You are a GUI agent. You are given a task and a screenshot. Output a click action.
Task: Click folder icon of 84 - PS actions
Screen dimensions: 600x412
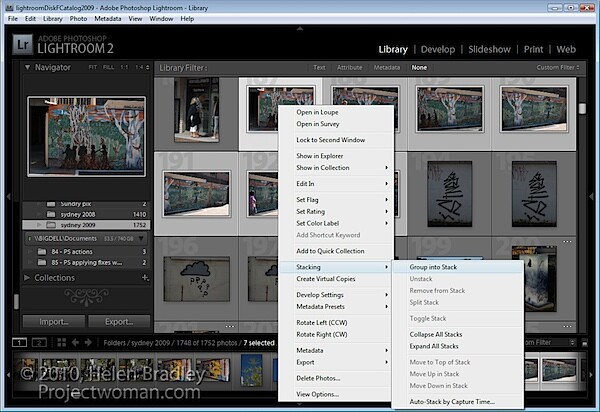coord(42,252)
